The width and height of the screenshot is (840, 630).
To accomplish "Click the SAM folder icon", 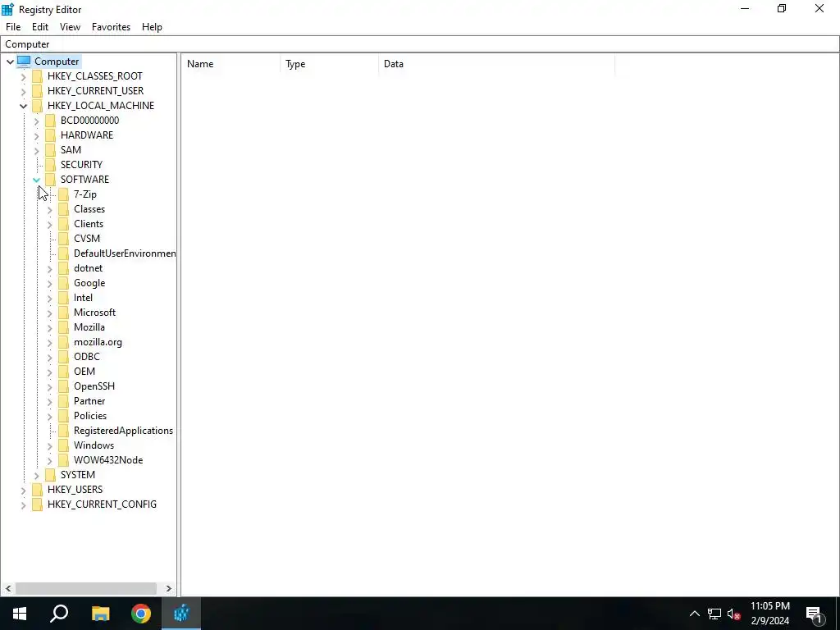I will [x=50, y=150].
